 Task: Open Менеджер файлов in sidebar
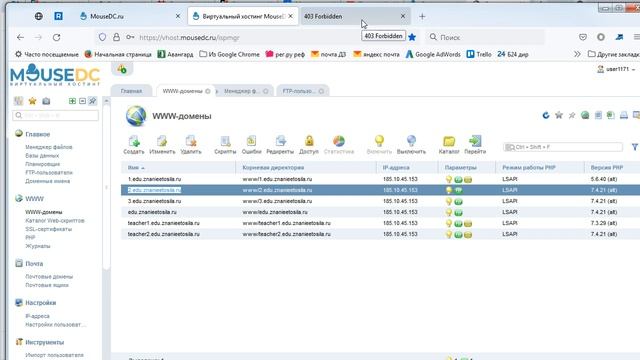pyautogui.click(x=49, y=147)
